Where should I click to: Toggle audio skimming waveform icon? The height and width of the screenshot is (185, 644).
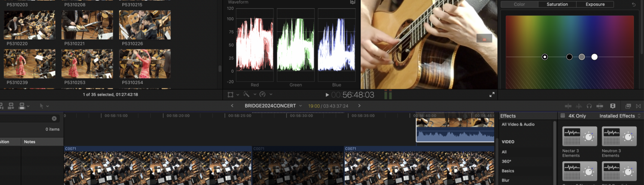pyautogui.click(x=579, y=106)
